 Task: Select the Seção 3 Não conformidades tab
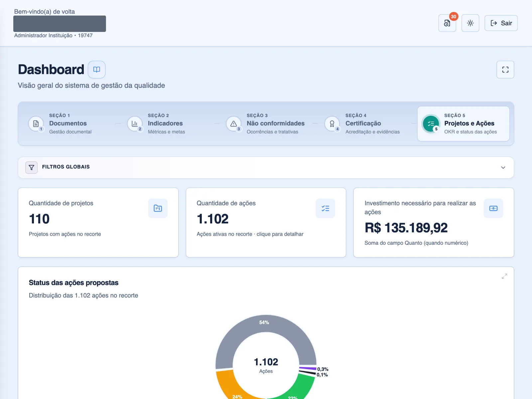266,124
